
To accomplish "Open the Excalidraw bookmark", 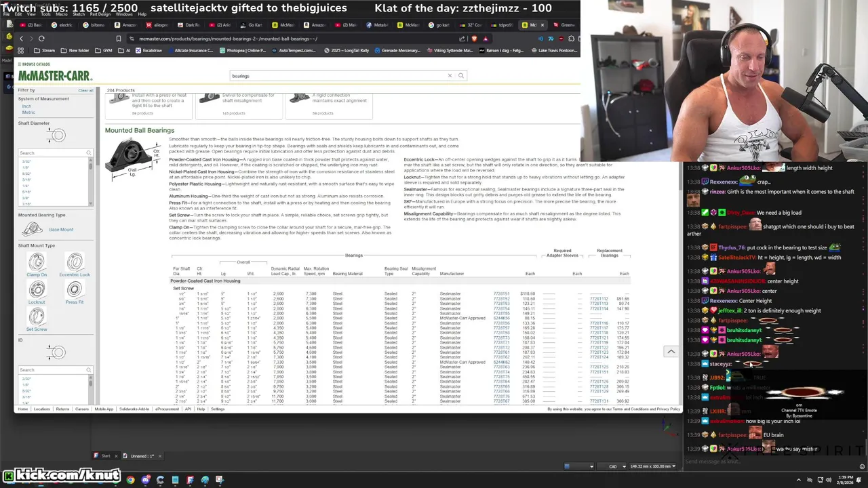I will (x=149, y=50).
